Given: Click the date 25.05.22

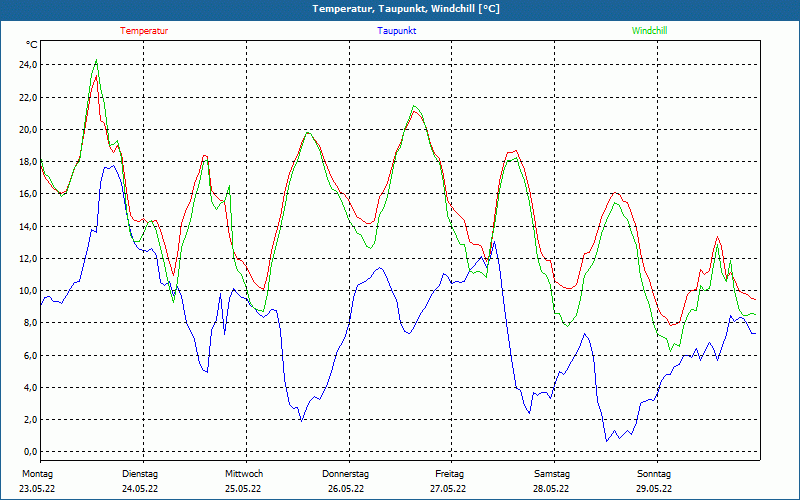Looking at the screenshot, I should click(x=243, y=489).
